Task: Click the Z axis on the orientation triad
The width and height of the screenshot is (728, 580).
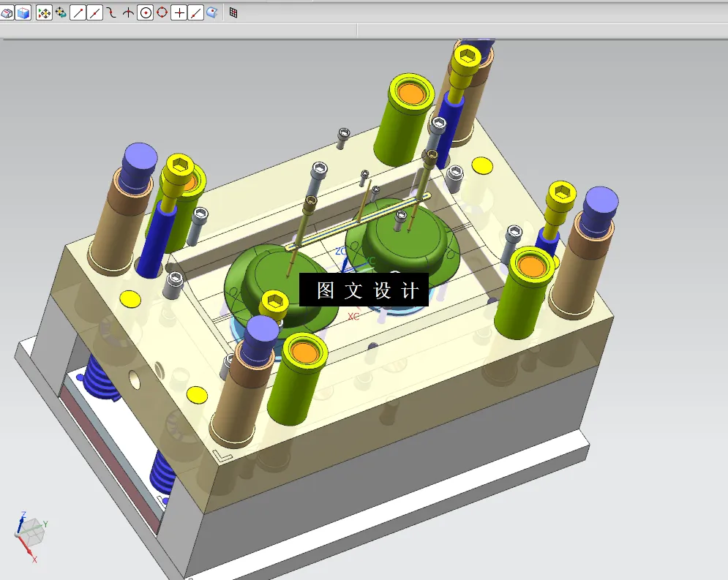Action: [x=23, y=516]
